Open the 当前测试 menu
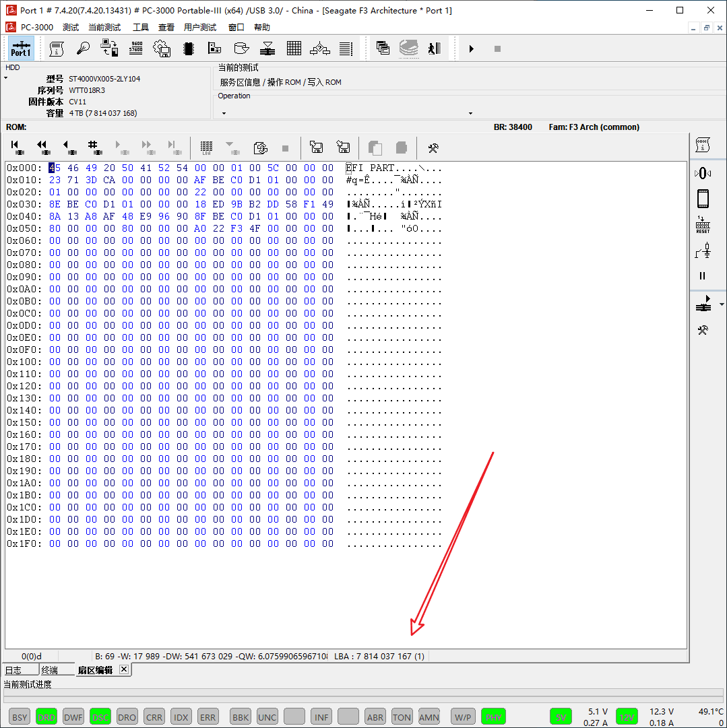The image size is (727, 728). 104,28
